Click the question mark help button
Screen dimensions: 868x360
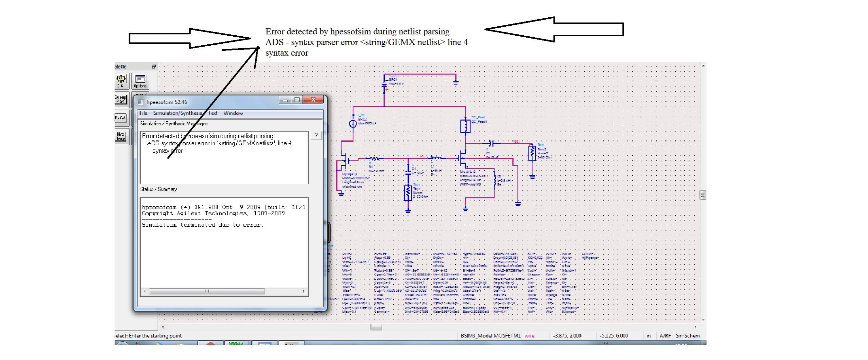click(316, 135)
